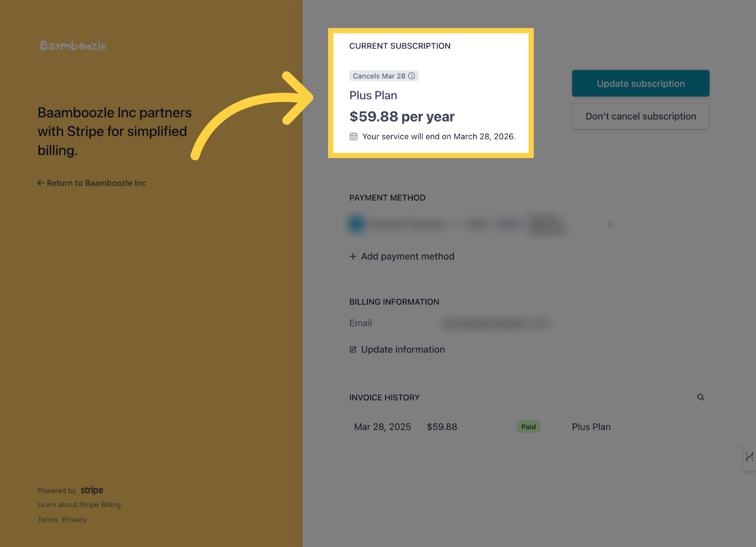Screen dimensions: 756x547
Task: Open the Terms link in the footer
Action: [x=47, y=519]
